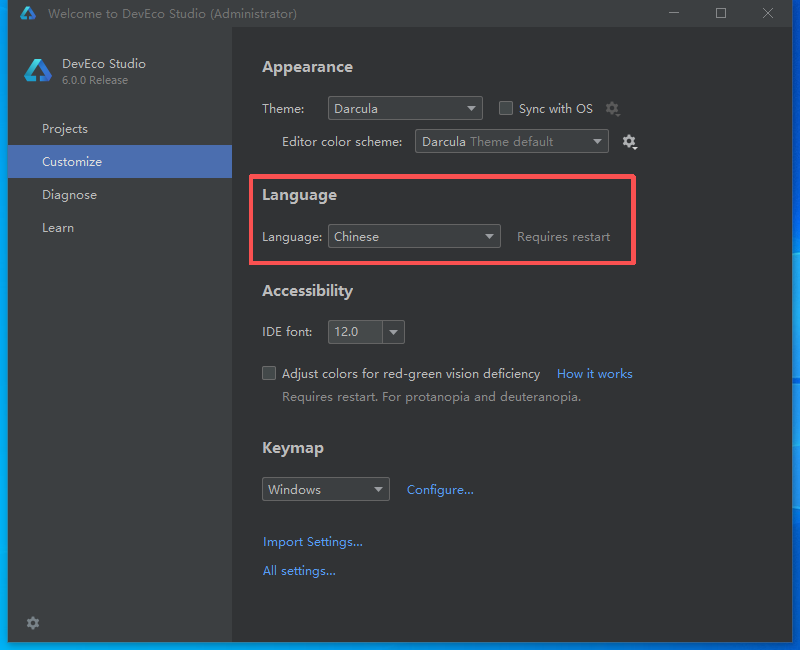The height and width of the screenshot is (650, 800).
Task: Open the editor color scheme gear menu
Action: pos(629,142)
